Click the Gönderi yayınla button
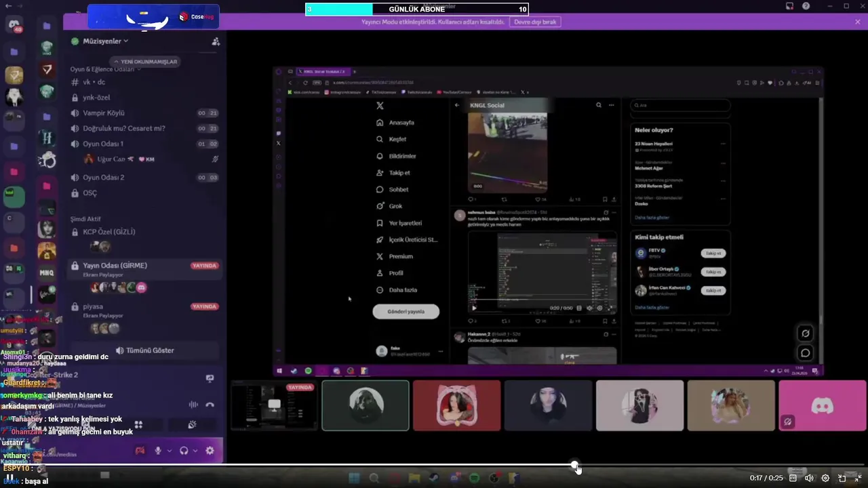 (406, 312)
